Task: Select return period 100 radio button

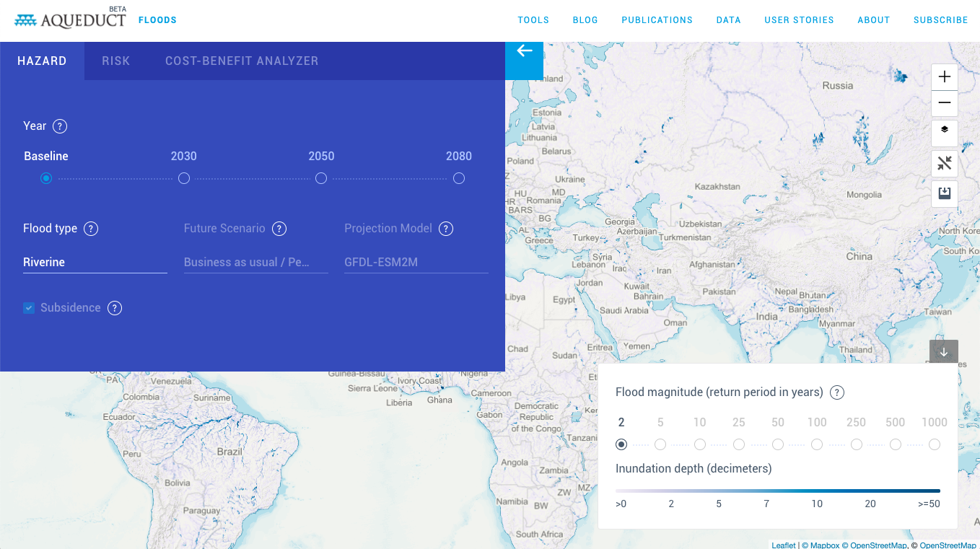Action: coord(817,444)
